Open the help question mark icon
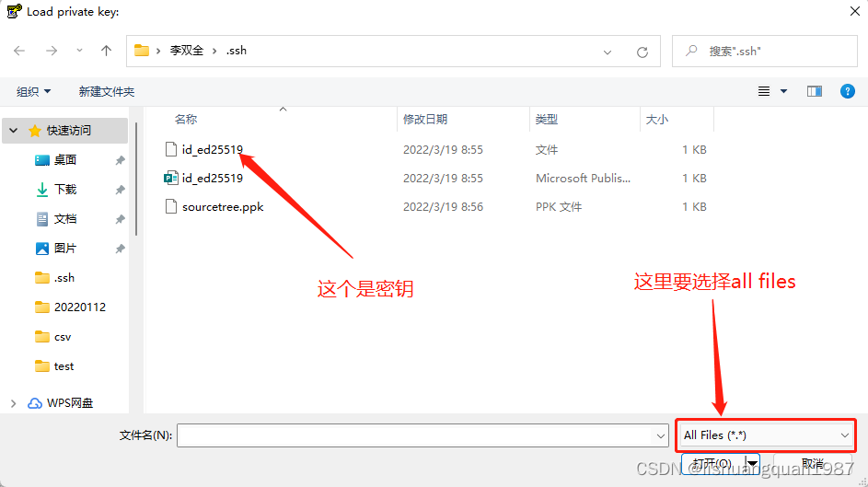 tap(848, 91)
